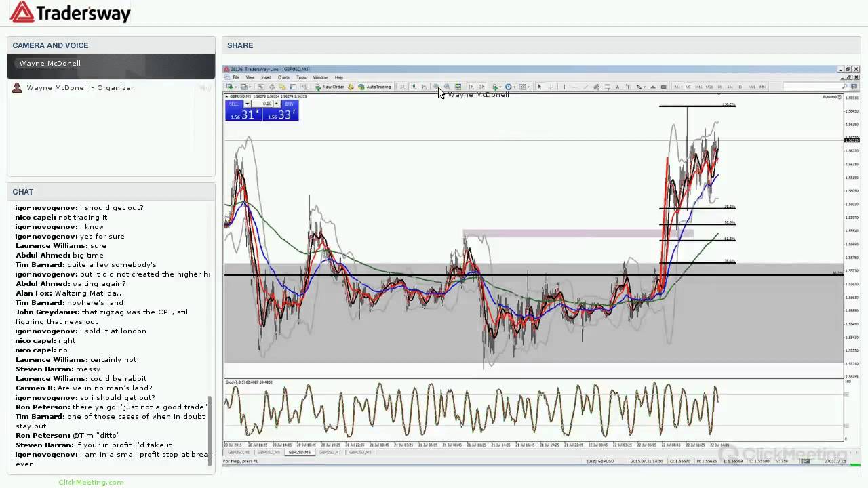This screenshot has height=488, width=868.
Task: Toggle the M5 timeframe button
Action: 688,87
